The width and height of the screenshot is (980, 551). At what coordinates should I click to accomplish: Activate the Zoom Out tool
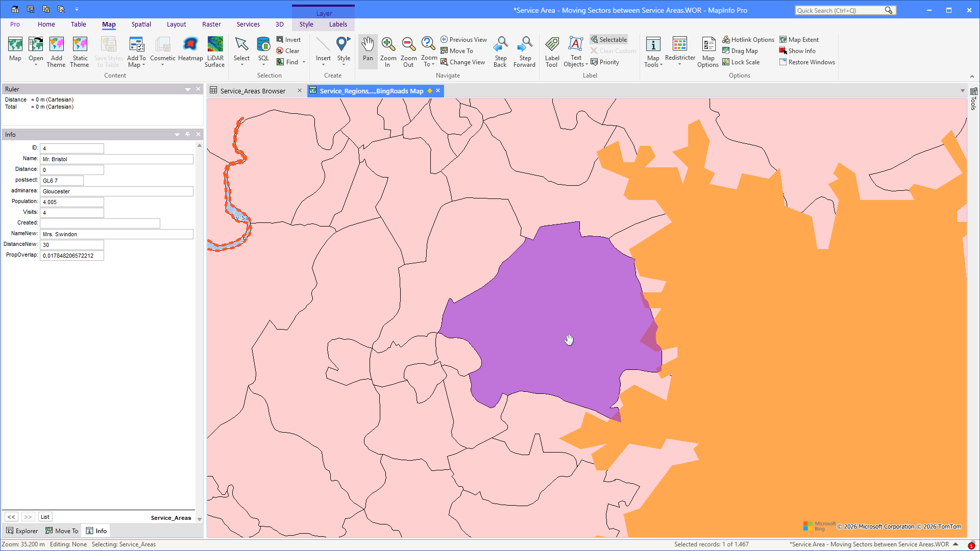pos(408,52)
